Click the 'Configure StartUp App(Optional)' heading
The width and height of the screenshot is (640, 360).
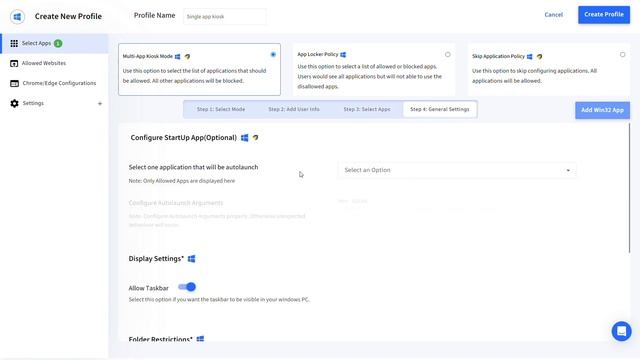click(184, 138)
